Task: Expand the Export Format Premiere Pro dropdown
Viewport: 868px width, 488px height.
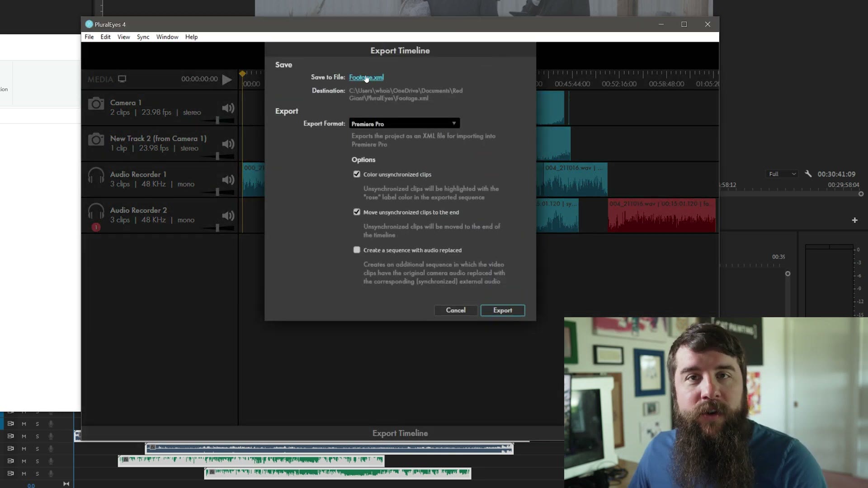Action: click(x=404, y=123)
